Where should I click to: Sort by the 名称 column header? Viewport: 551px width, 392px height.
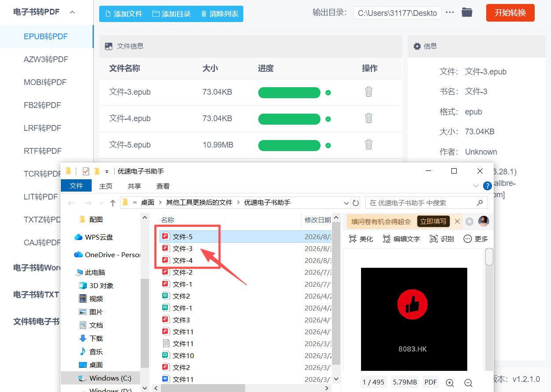coord(168,220)
